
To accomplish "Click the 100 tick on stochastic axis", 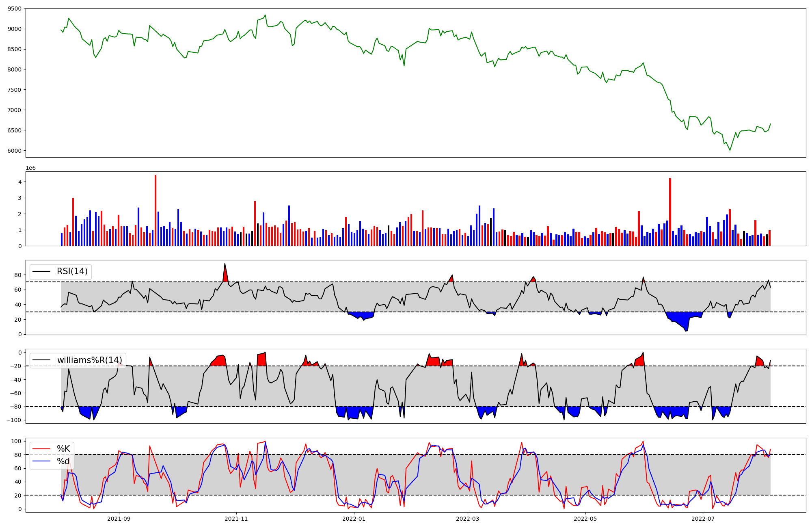I will (16, 441).
